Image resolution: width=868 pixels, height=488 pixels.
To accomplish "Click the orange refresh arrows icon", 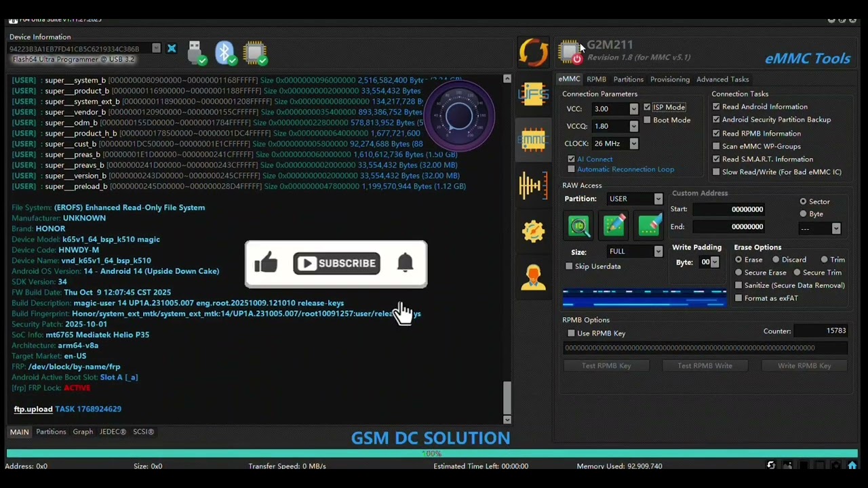I will coord(533,52).
